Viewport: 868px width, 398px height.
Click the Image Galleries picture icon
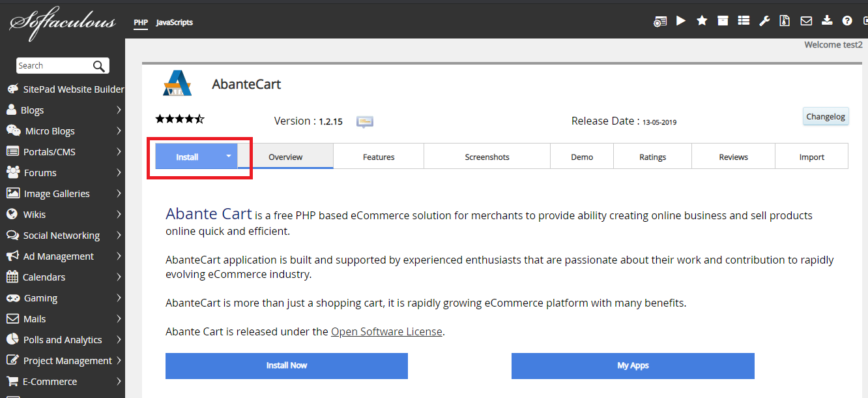click(x=12, y=193)
